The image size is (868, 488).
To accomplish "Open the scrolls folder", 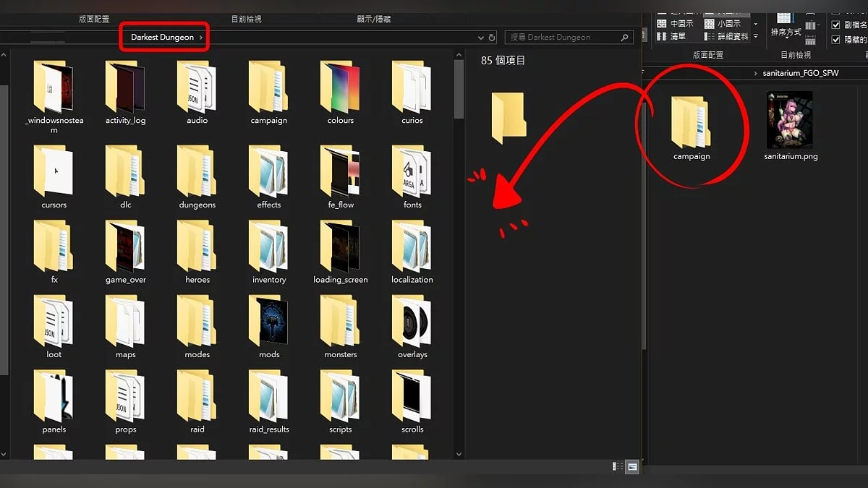I will coord(412,401).
